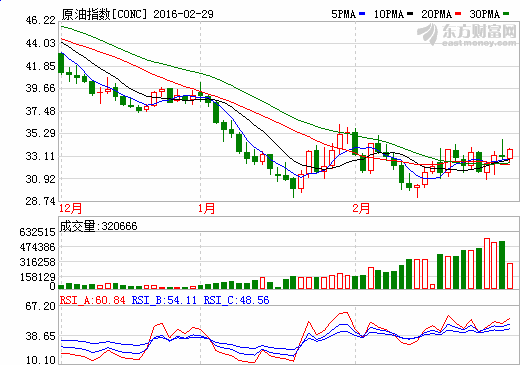Click the RSI_B:54.11 indicator label
The height and width of the screenshot is (365, 520).
(x=164, y=300)
